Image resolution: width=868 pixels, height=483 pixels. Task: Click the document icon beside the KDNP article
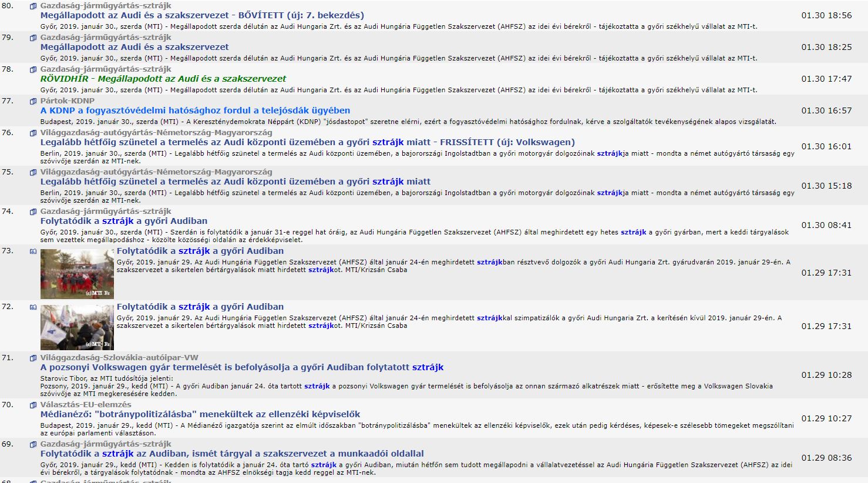pyautogui.click(x=33, y=102)
